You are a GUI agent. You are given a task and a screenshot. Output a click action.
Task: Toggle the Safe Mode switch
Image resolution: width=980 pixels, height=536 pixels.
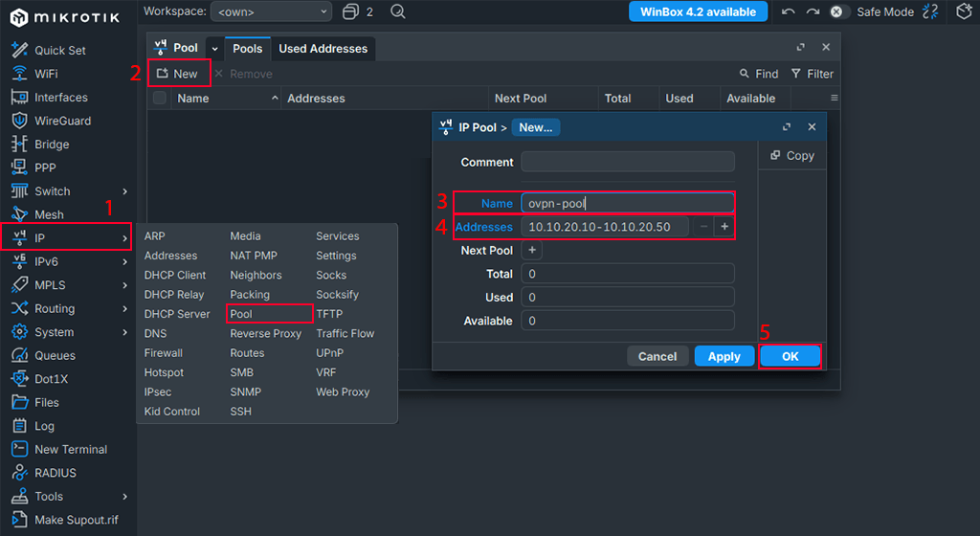(840, 11)
